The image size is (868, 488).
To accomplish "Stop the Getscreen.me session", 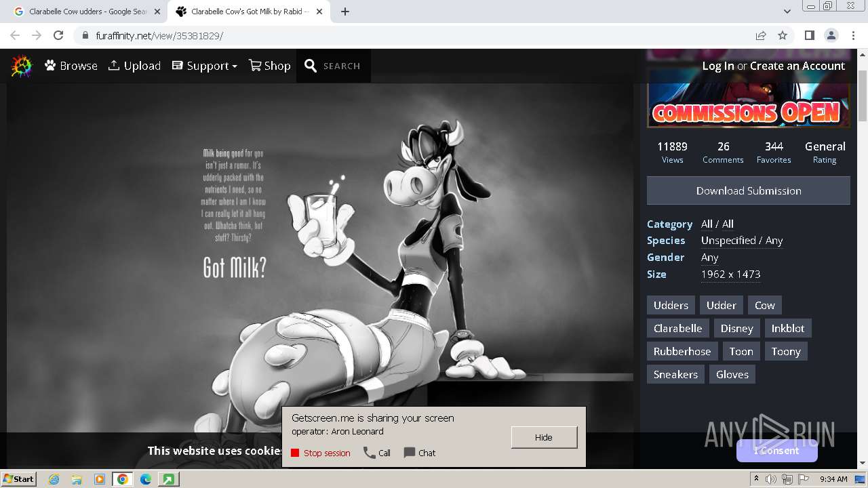I will 321,453.
